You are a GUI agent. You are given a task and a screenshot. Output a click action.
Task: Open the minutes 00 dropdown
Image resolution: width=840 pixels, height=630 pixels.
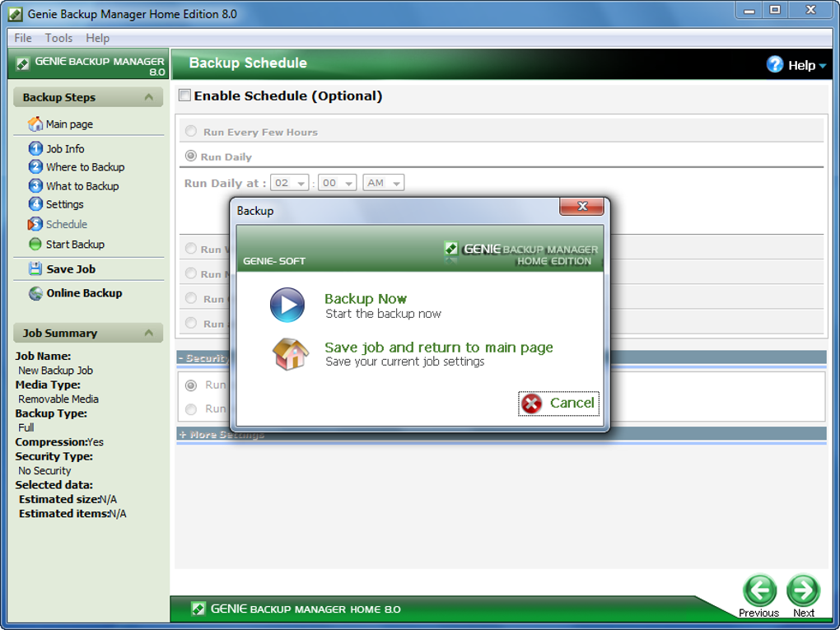337,183
